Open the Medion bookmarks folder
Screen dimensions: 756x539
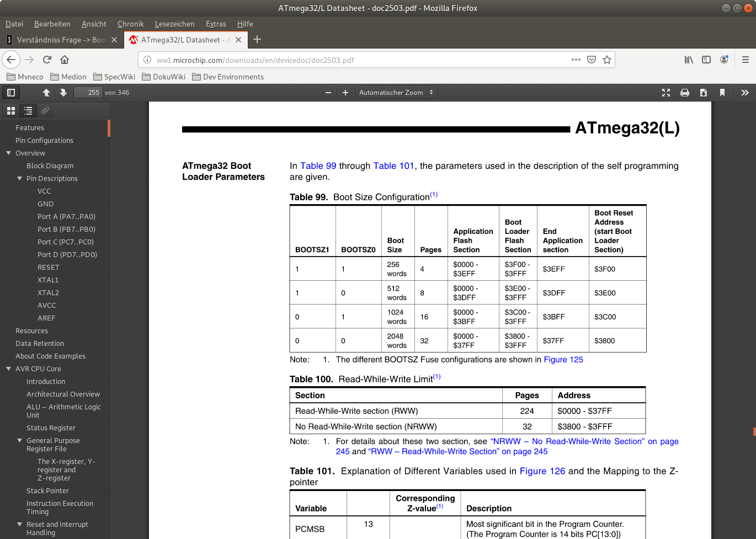click(68, 77)
